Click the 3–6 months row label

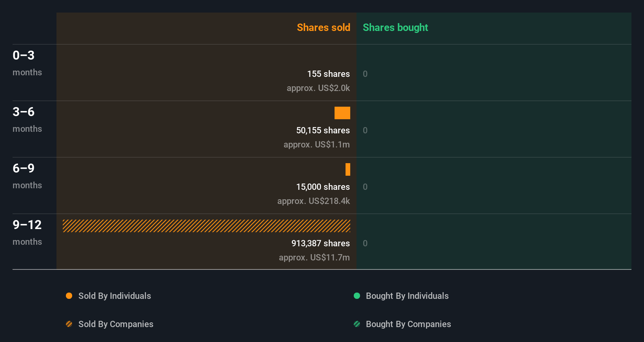(27, 120)
